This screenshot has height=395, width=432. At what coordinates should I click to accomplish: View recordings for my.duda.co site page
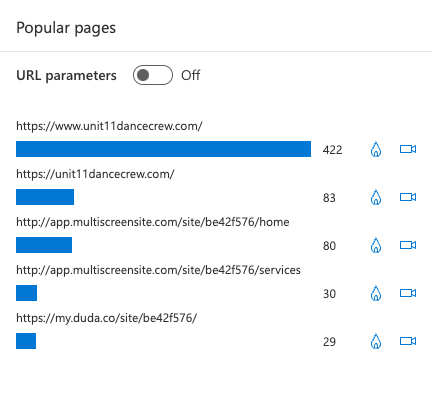pyautogui.click(x=408, y=341)
